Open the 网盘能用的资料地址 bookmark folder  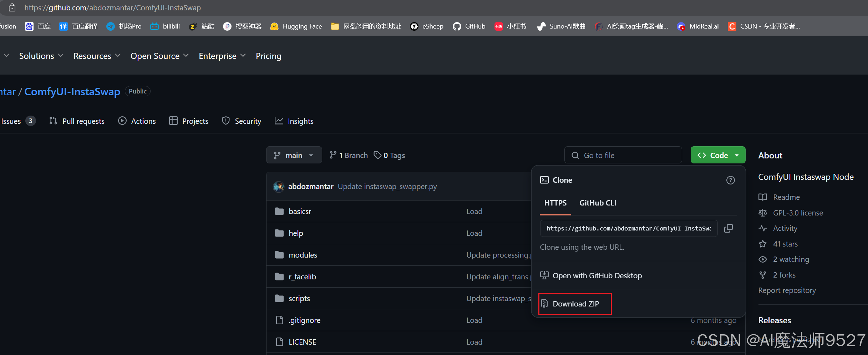[x=366, y=26]
